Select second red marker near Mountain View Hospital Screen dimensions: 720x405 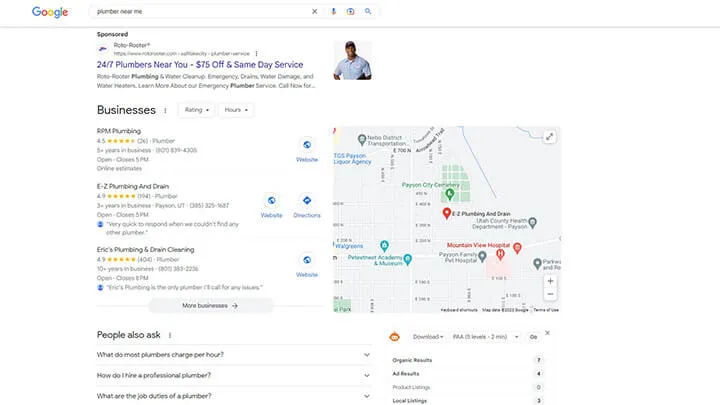[x=517, y=248]
